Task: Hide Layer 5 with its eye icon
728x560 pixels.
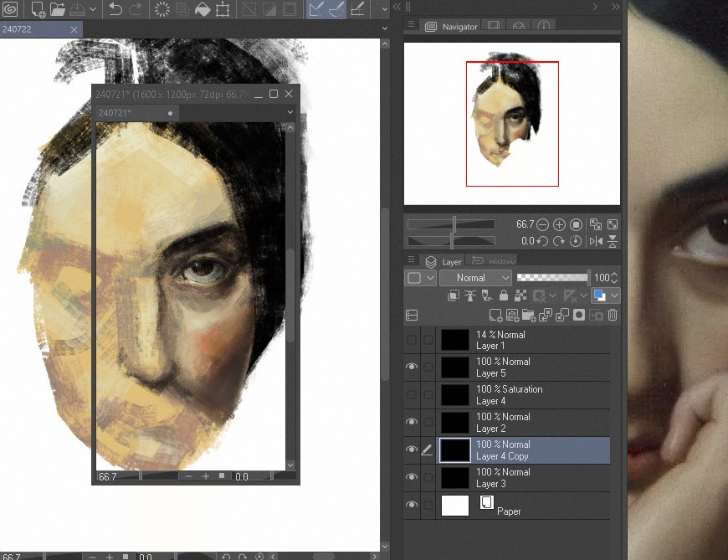Action: pos(412,367)
